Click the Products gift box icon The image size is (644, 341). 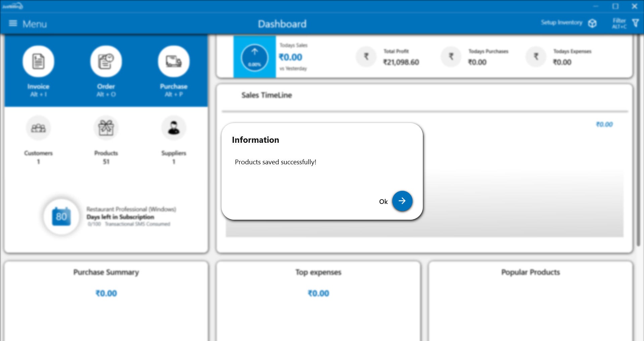106,128
